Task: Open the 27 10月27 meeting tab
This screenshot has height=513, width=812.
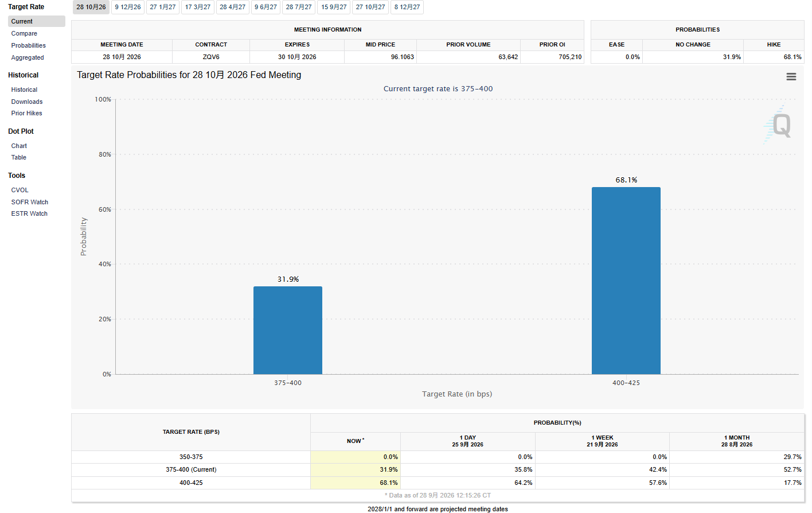Action: 370,7
